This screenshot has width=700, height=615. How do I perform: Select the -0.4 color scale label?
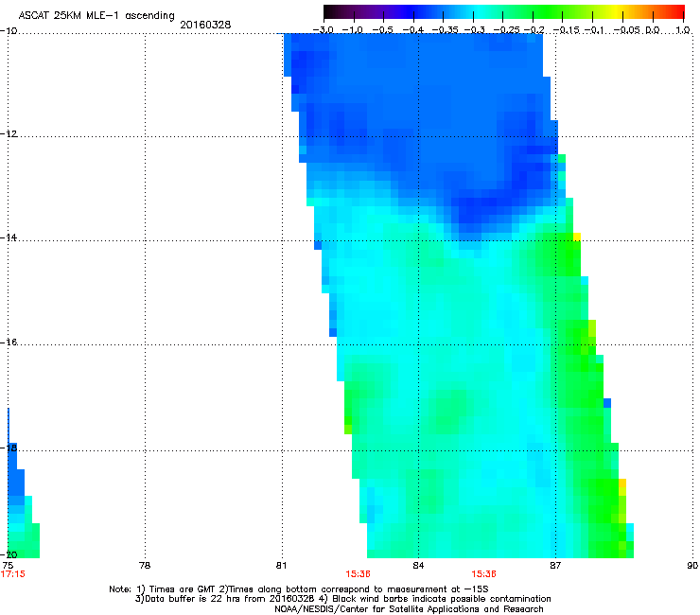412,30
